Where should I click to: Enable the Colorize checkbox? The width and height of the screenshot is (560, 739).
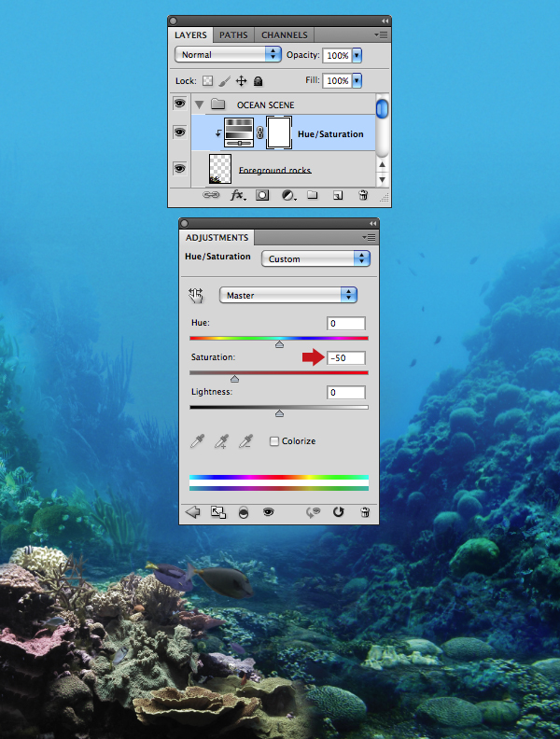pos(273,441)
